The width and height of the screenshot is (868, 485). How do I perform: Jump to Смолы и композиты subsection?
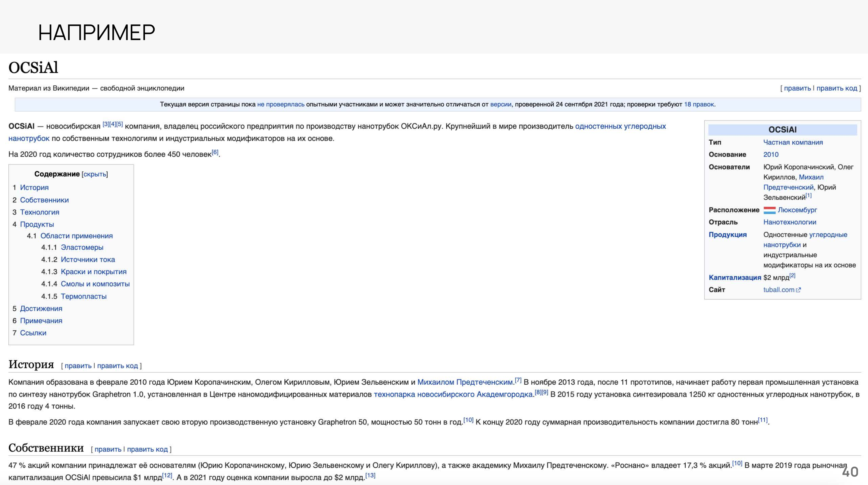coord(95,284)
